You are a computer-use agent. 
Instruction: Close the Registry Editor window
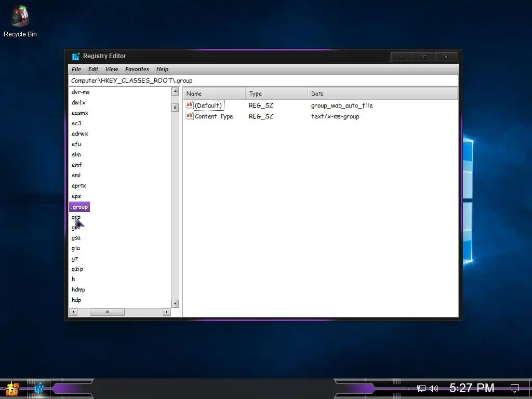point(446,57)
